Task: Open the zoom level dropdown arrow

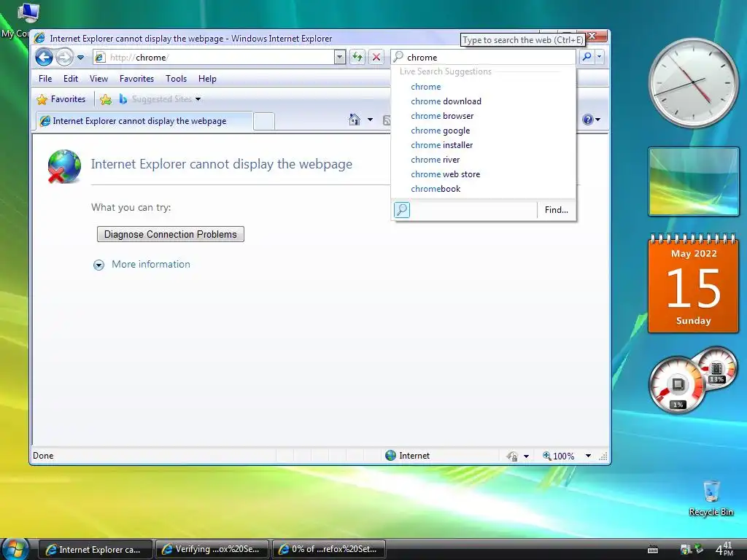Action: 588,456
